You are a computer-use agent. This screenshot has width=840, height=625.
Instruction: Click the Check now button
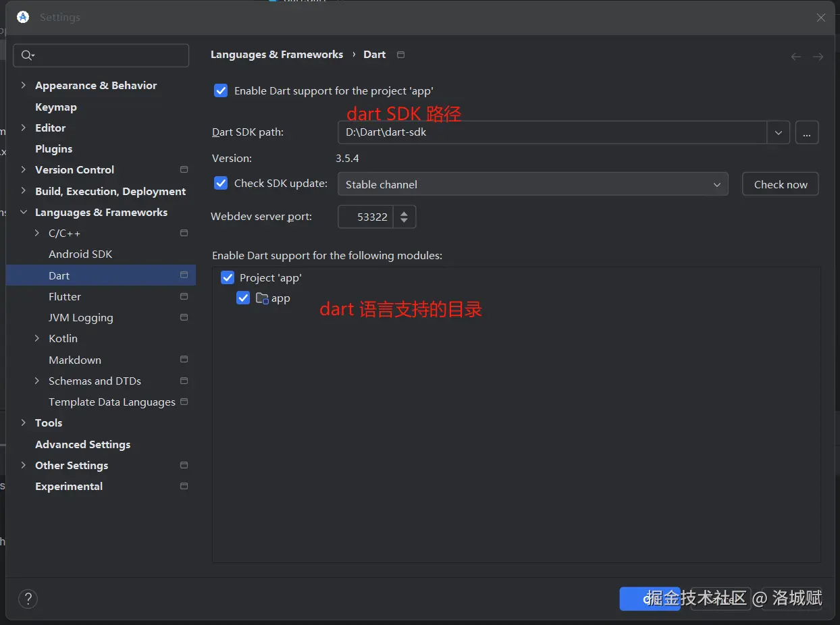pyautogui.click(x=781, y=184)
